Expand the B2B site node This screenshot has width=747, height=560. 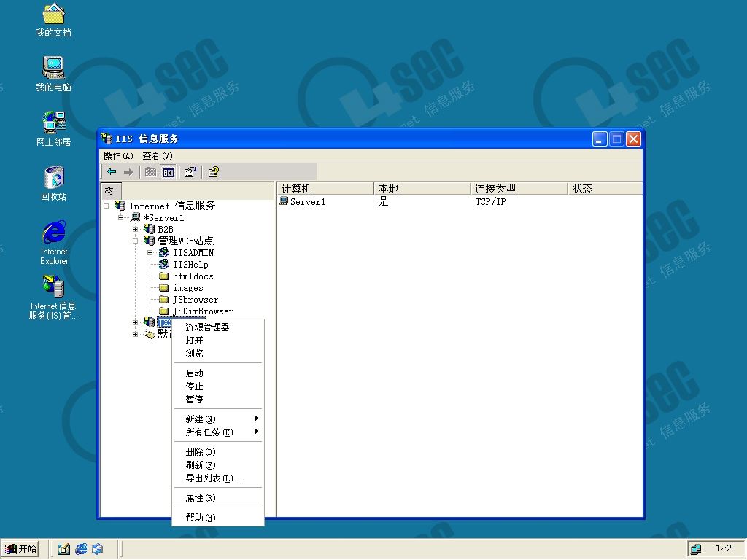coord(135,229)
